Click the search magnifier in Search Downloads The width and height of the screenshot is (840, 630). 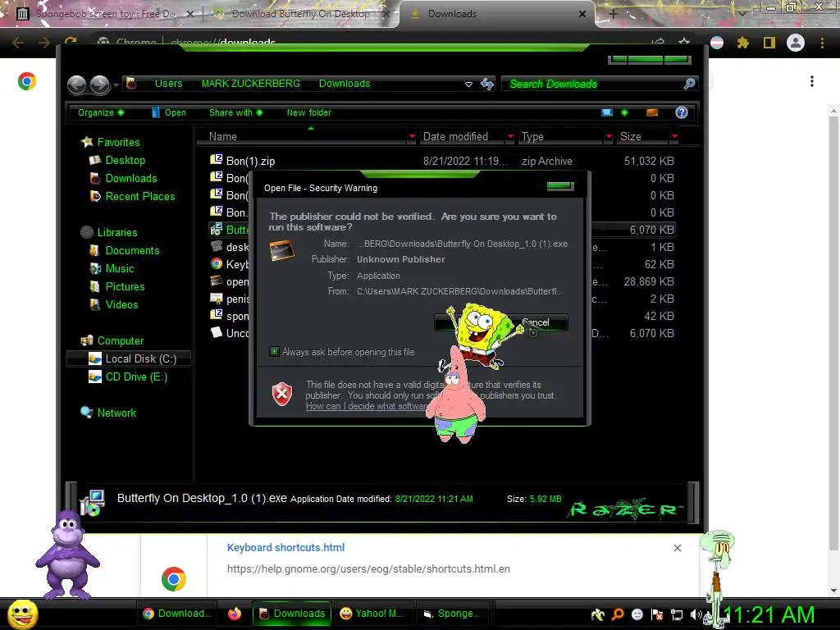[x=689, y=84]
